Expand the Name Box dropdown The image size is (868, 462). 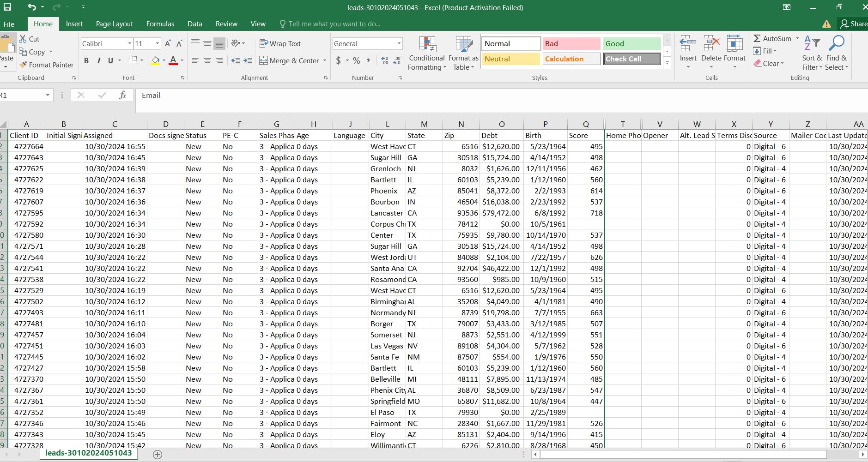tap(48, 95)
